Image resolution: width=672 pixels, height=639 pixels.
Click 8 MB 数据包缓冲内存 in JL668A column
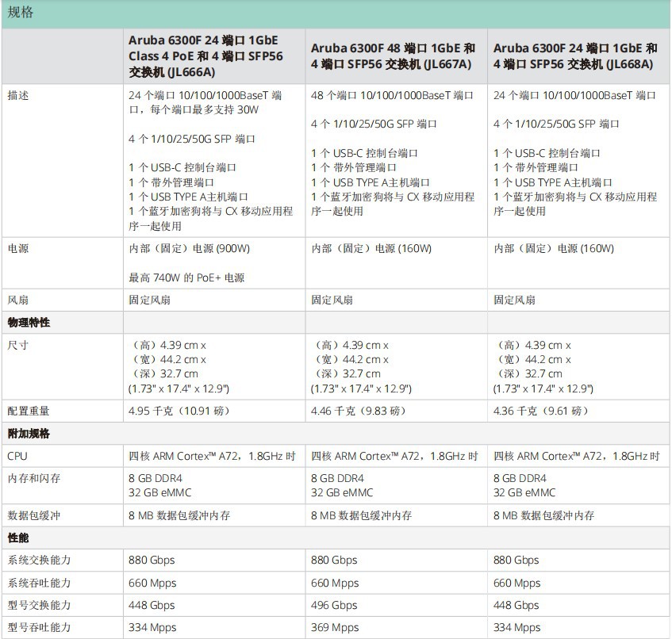pyautogui.click(x=543, y=515)
